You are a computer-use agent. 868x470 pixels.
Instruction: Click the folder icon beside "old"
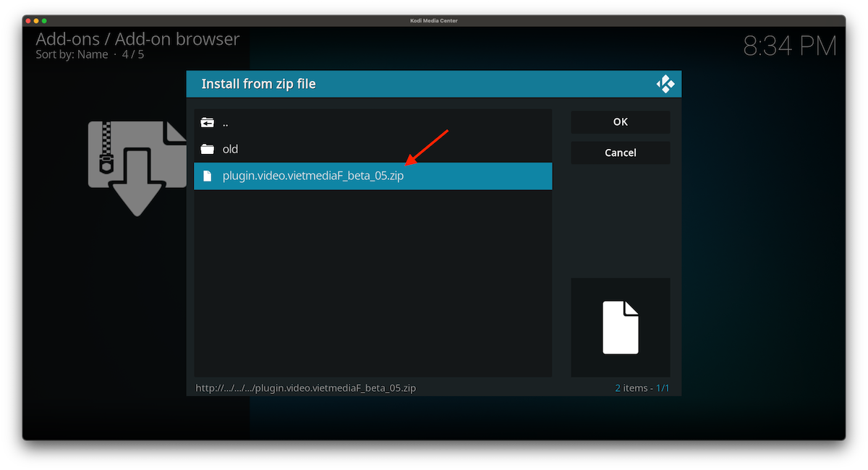coord(207,149)
